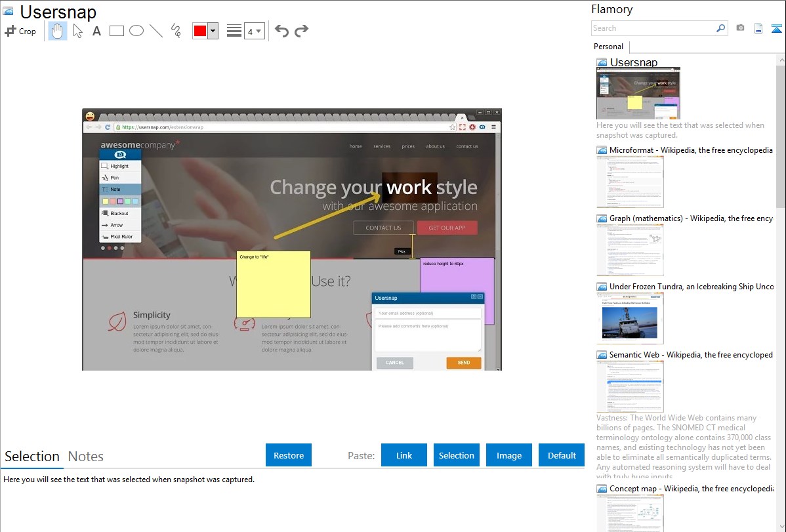Paste as Link button
Screen dimensions: 786x532
(x=404, y=455)
